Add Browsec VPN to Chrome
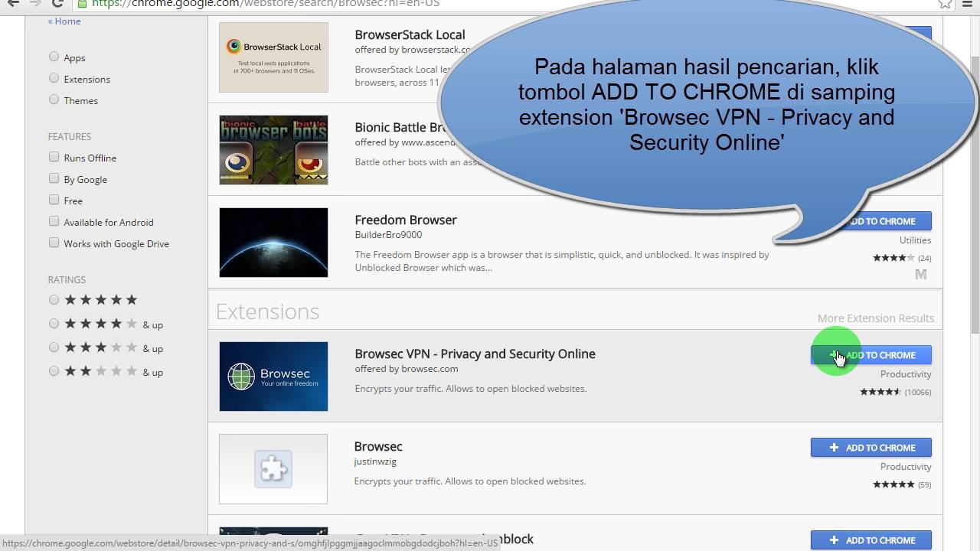 (x=871, y=355)
